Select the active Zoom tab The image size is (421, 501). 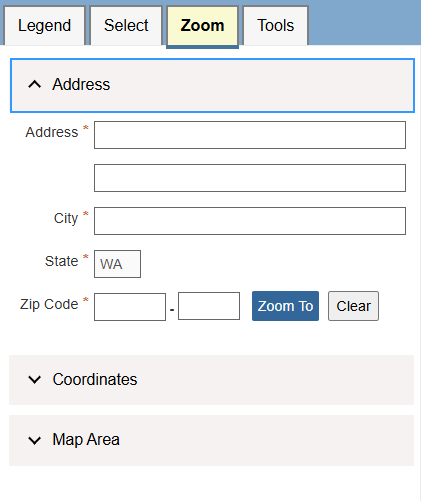tap(202, 26)
